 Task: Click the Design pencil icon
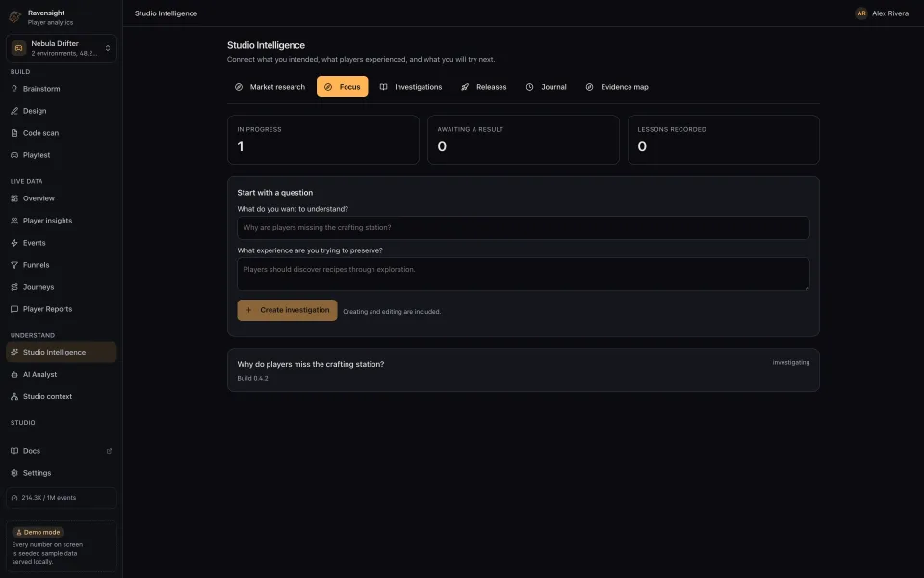pos(14,111)
